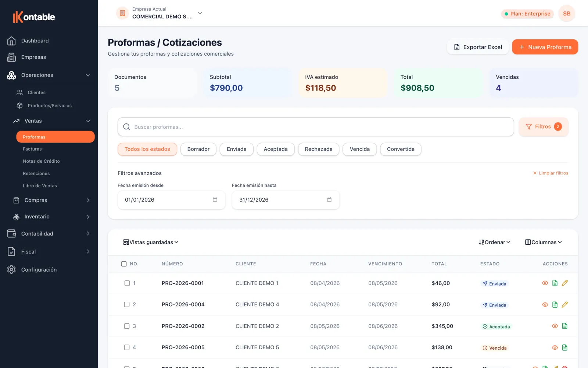Click the Kontable logo
588x368 pixels.
[x=34, y=17]
